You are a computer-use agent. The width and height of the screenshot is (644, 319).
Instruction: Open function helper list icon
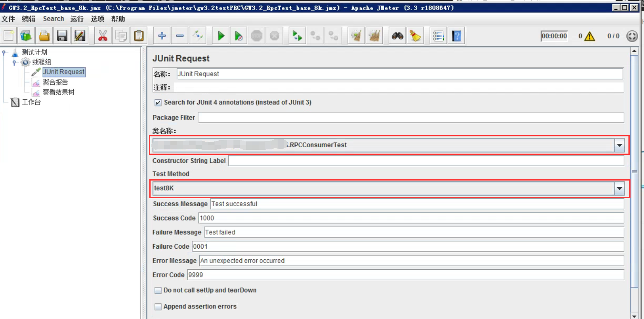click(438, 36)
